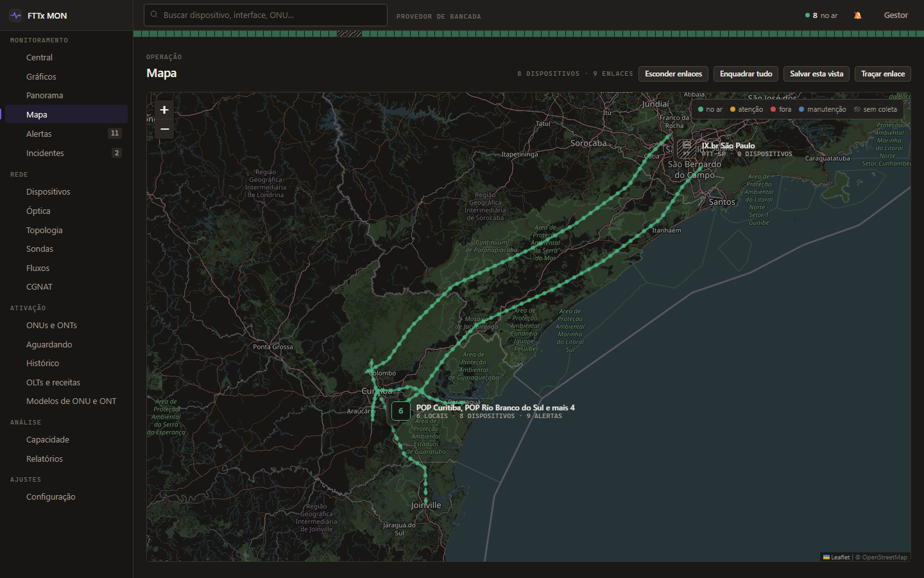
Task: Open Modelos de ONU e ONT
Action: coord(66,401)
